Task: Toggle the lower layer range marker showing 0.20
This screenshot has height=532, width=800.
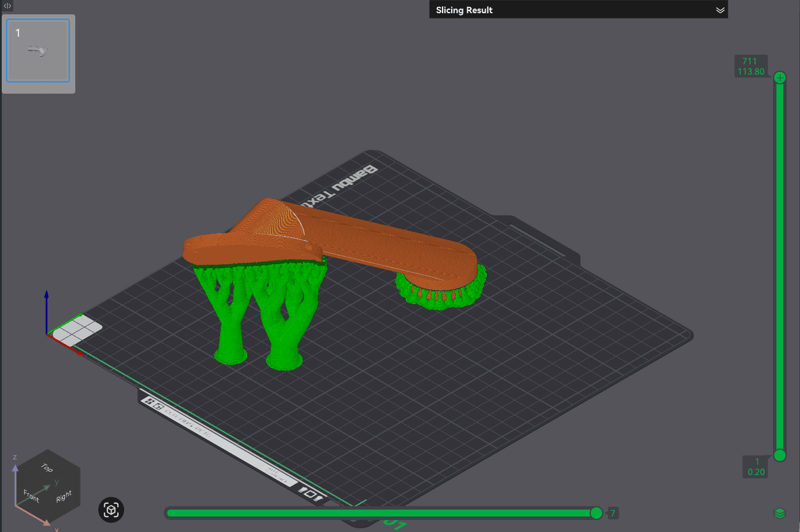Action: pos(756,467)
